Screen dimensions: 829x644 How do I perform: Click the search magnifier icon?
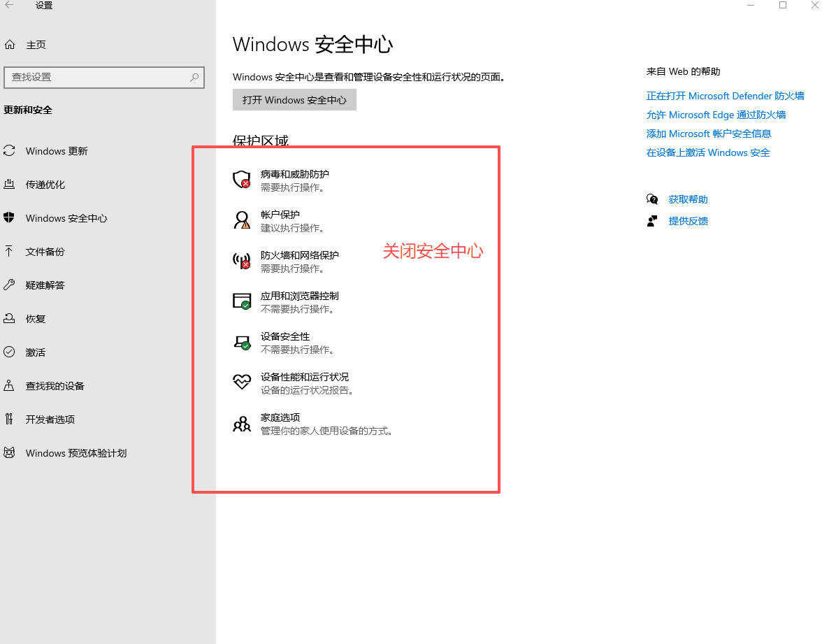pos(194,77)
